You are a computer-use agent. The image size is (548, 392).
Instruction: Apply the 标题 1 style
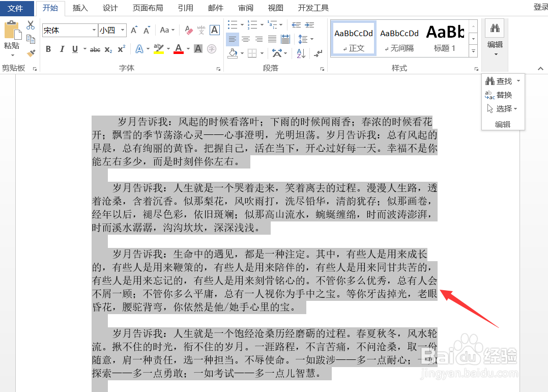click(x=445, y=39)
